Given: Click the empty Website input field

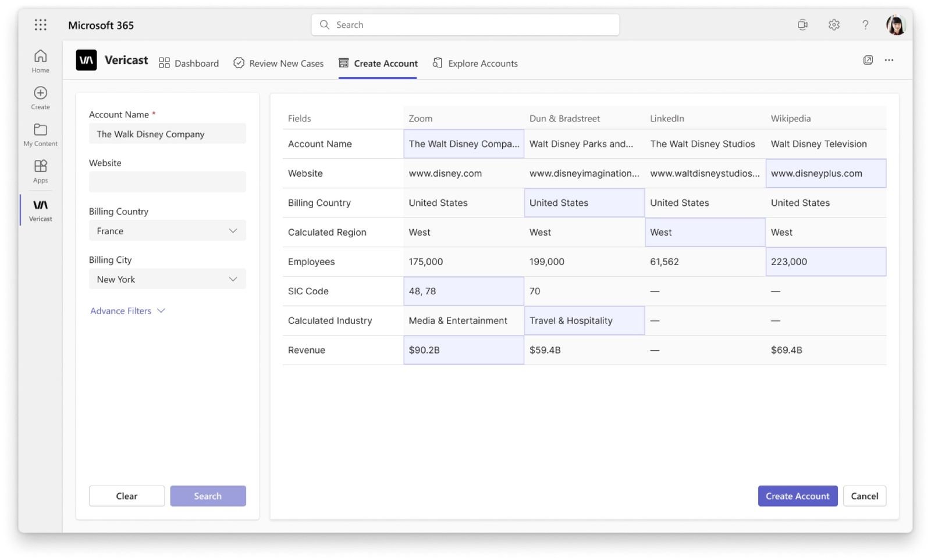Looking at the screenshot, I should (168, 182).
